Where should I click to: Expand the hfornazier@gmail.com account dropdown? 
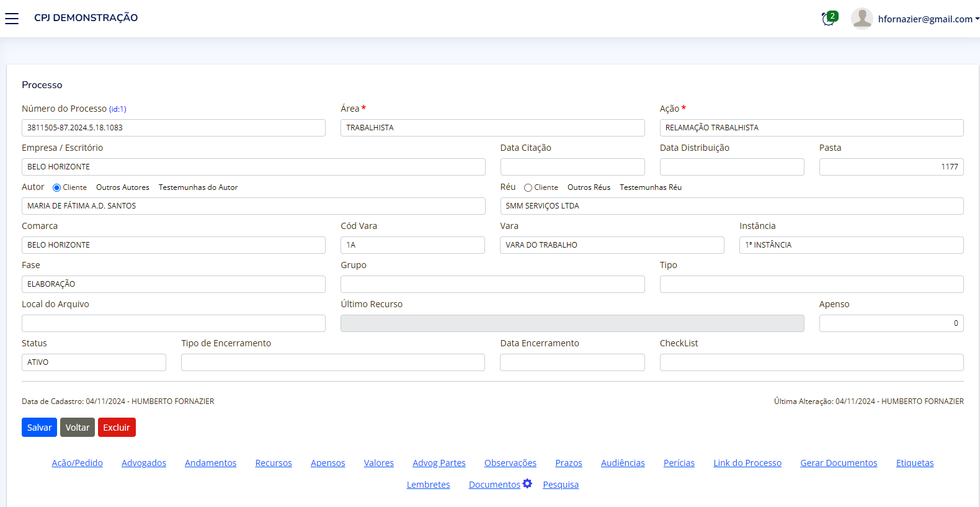point(928,19)
